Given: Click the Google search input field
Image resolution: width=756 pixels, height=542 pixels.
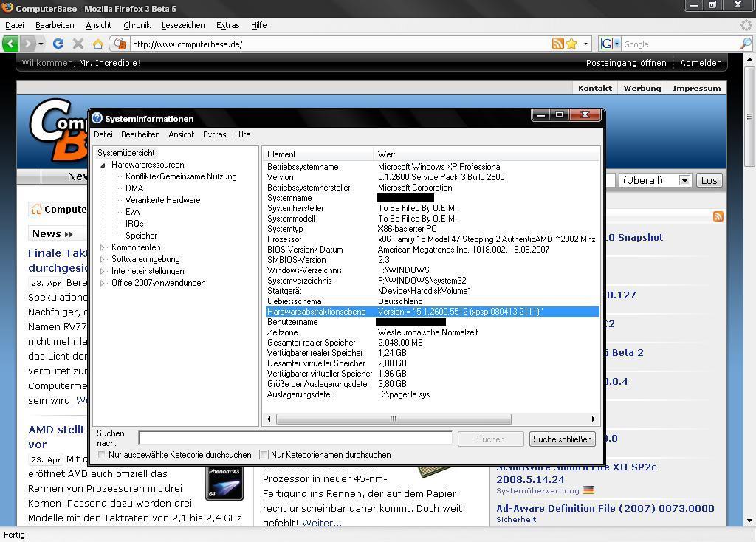Looking at the screenshot, I should 680,44.
